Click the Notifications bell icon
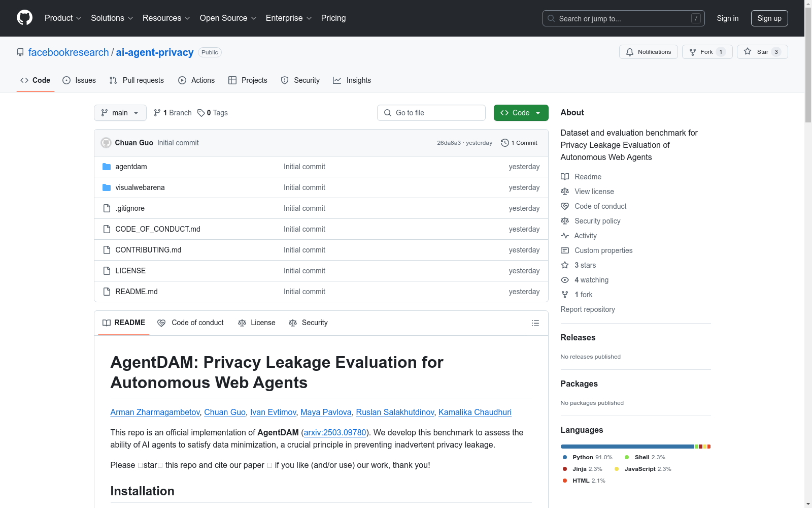The image size is (812, 508). point(630,52)
